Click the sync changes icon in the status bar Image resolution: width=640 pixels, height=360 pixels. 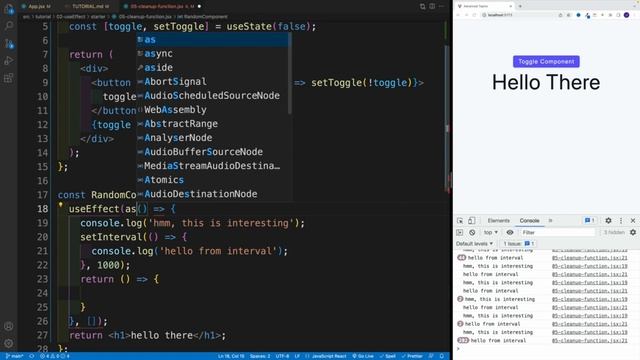point(31,356)
